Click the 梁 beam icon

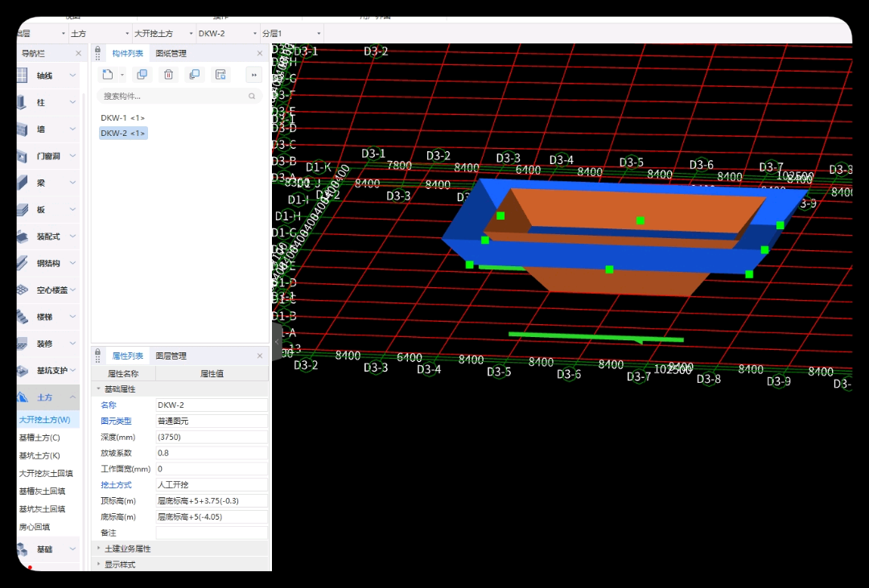pyautogui.click(x=23, y=183)
